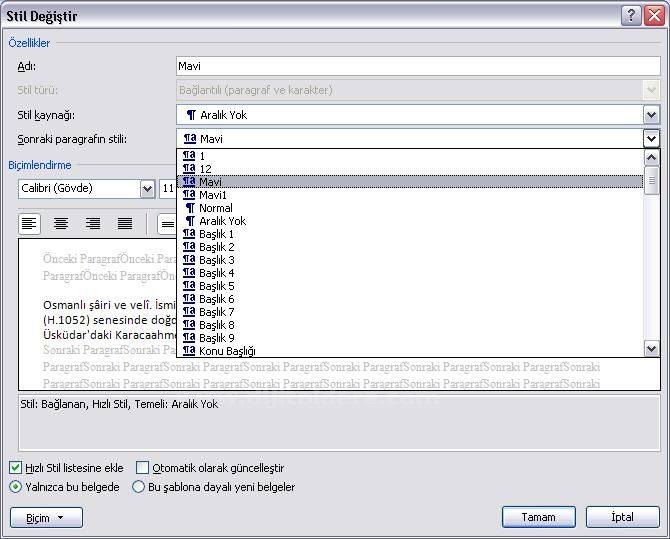Choose Başlık 1 style

click(410, 234)
